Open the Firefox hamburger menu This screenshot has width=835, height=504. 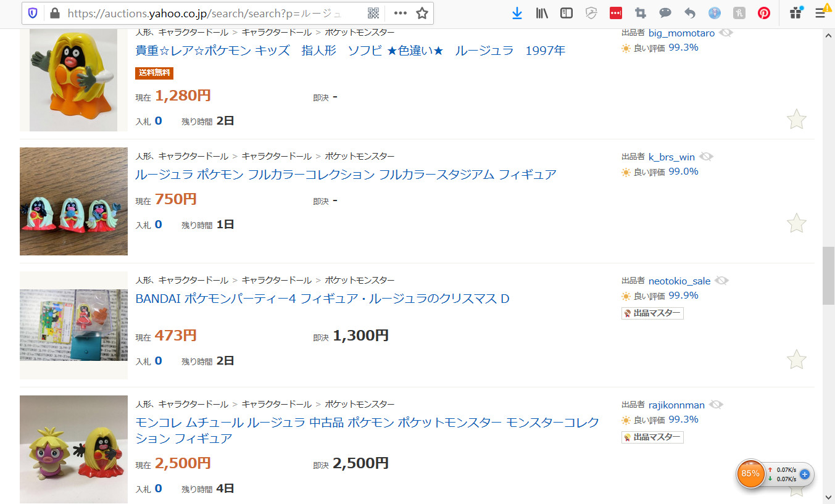pos(820,13)
